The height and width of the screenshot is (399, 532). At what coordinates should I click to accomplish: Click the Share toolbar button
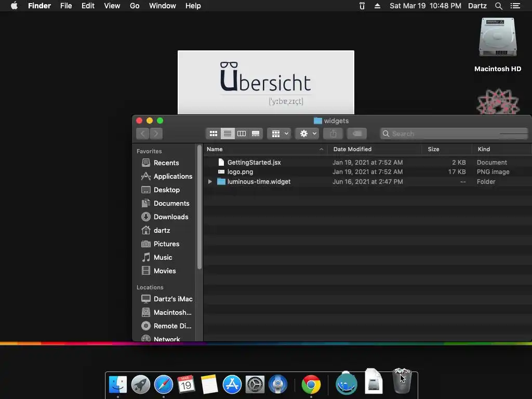click(333, 134)
